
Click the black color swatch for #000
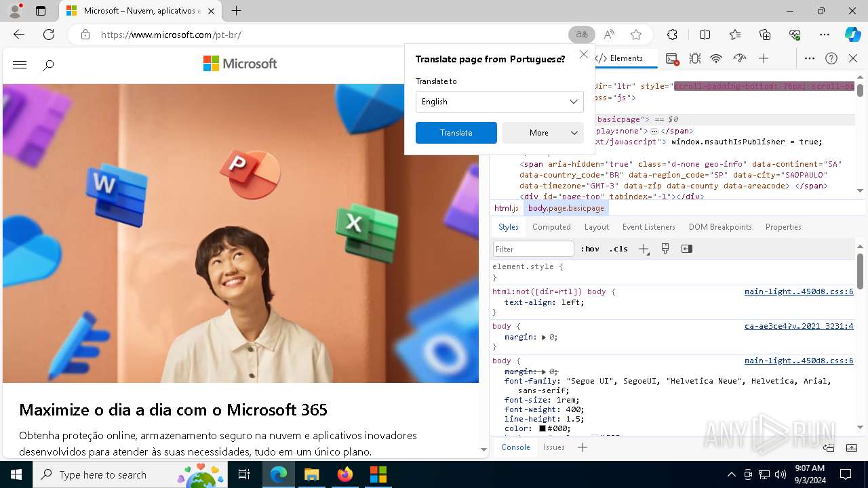(542, 428)
